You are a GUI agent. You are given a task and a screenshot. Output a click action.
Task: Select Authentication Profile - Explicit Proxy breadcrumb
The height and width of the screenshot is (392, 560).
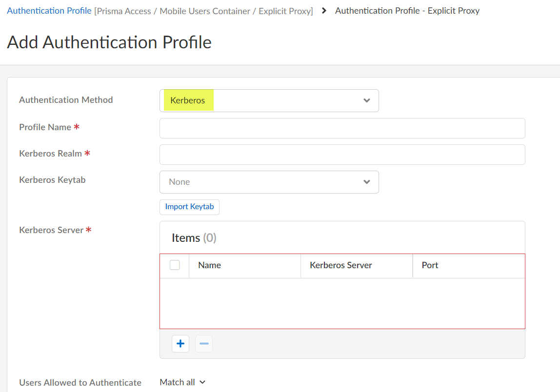(407, 11)
